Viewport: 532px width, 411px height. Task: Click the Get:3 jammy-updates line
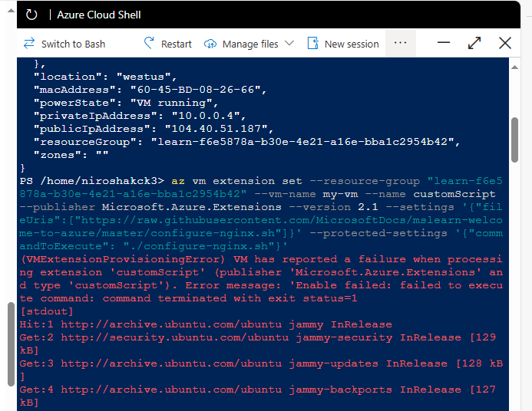click(x=261, y=370)
